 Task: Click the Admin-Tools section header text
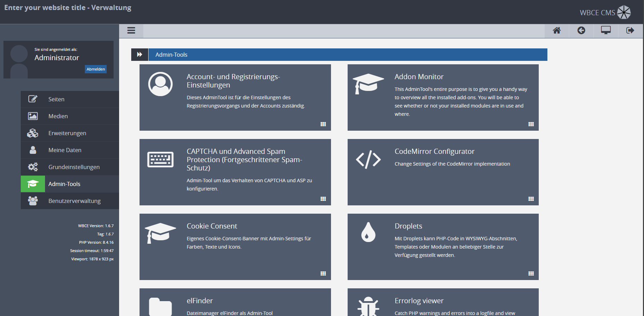pyautogui.click(x=171, y=55)
